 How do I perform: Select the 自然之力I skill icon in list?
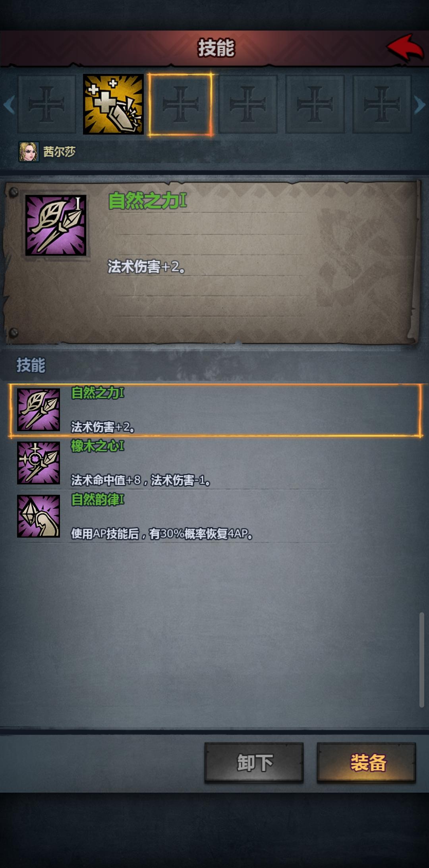point(39,410)
